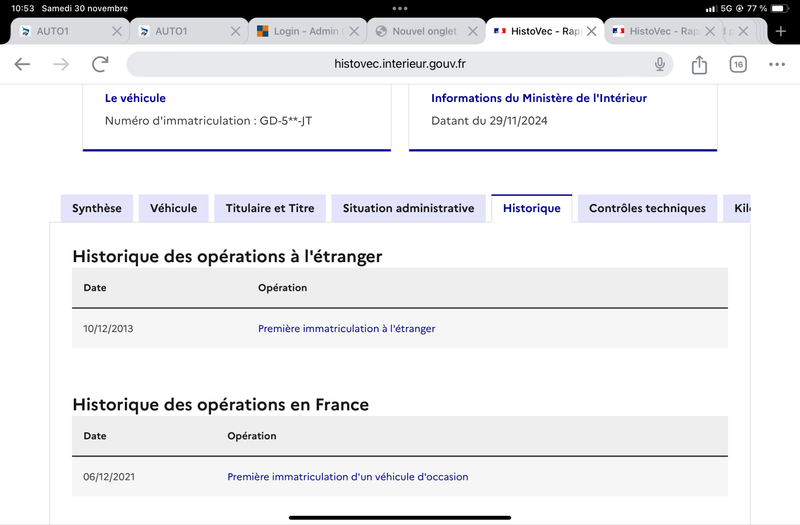
Task: Close the Nouvel onglet tab
Action: pos(473,31)
